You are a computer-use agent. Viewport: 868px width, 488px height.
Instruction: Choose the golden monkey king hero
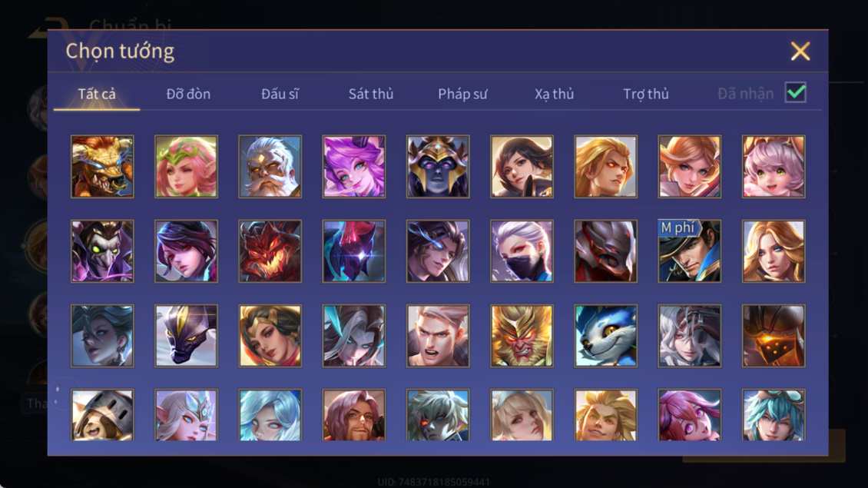(x=522, y=336)
